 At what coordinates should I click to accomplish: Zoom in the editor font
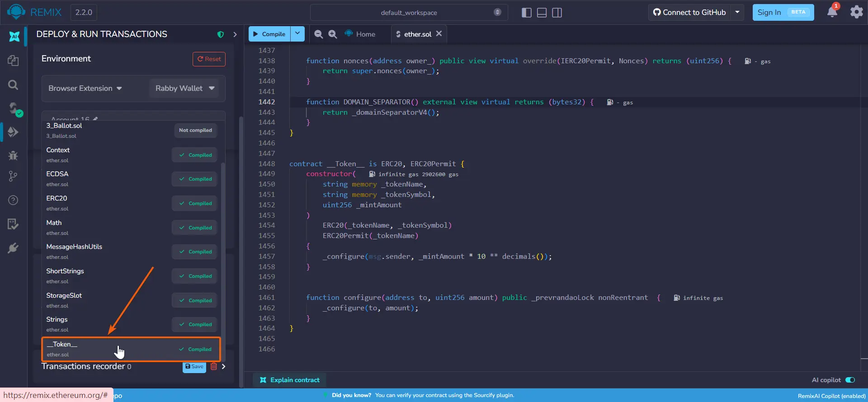[x=333, y=34]
